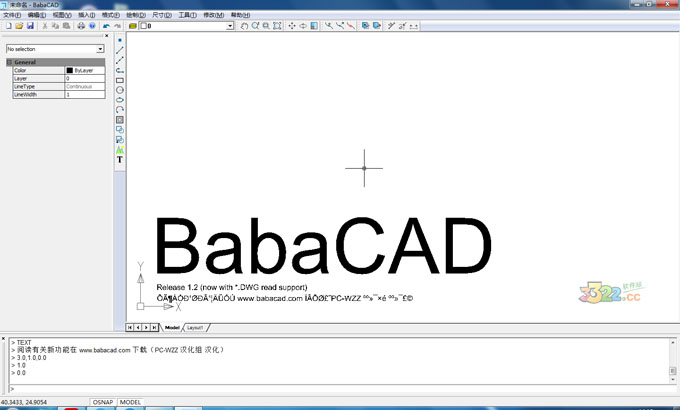Viewport: 680px width, 410px height.
Task: Open the 修改(M) menu
Action: [x=214, y=15]
